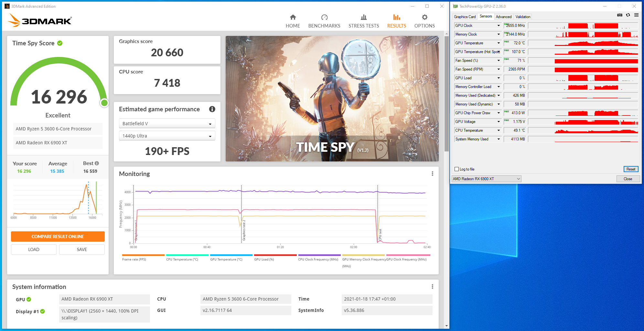Expand the GPU Clock sensor dropdown
This screenshot has width=644, height=331.
pos(499,26)
